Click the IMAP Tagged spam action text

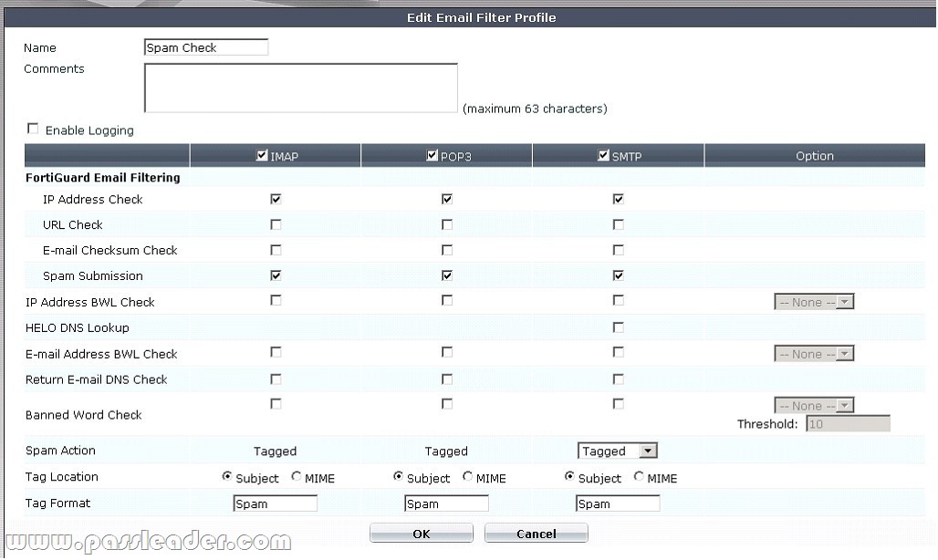pyautogui.click(x=275, y=451)
